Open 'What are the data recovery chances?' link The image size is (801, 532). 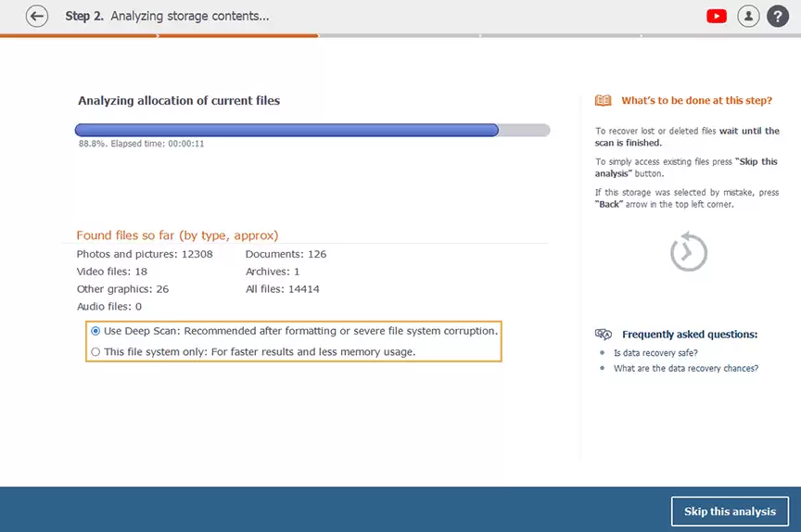click(685, 369)
